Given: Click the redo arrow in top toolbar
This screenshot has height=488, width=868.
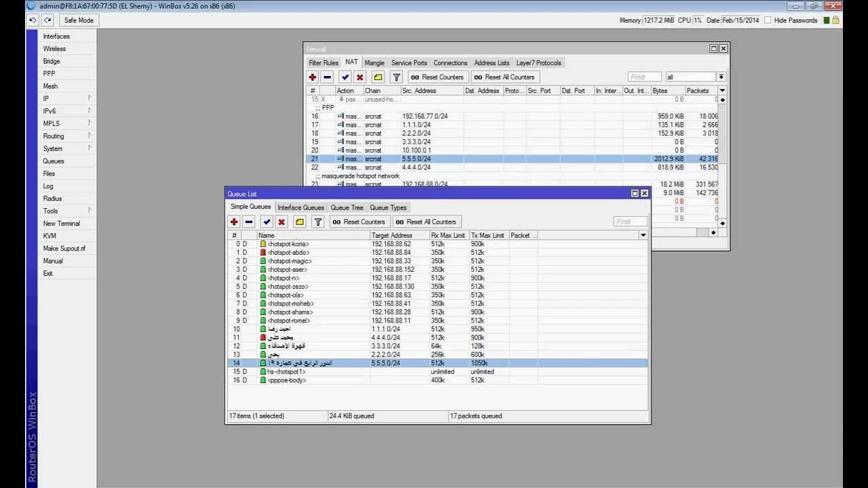Looking at the screenshot, I should 47,20.
